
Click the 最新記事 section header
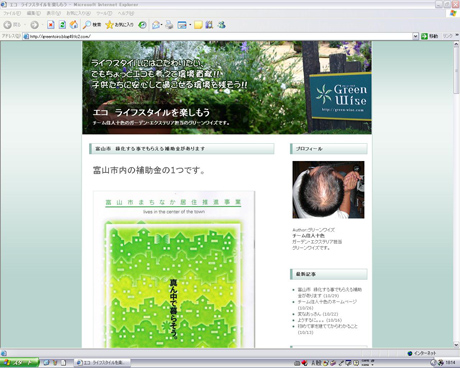pyautogui.click(x=329, y=274)
